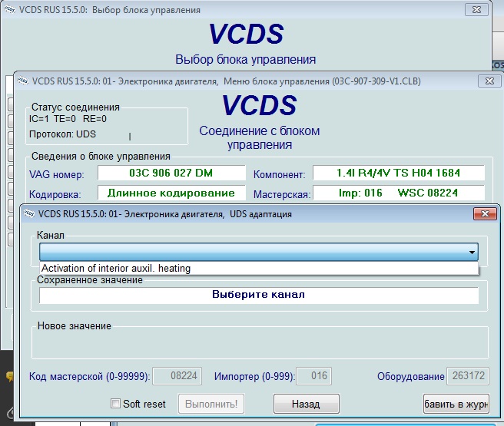This screenshot has height=426, width=504.
Task: Click VCDS icon in Выбор блока управления title
Action: coord(10,9)
